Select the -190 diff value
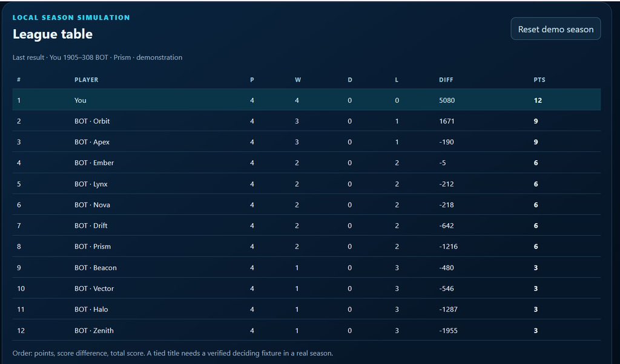This screenshot has width=620, height=364. click(x=446, y=142)
